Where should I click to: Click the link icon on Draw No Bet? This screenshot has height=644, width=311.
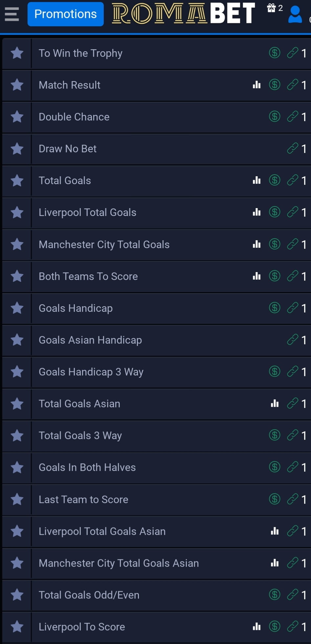click(292, 148)
